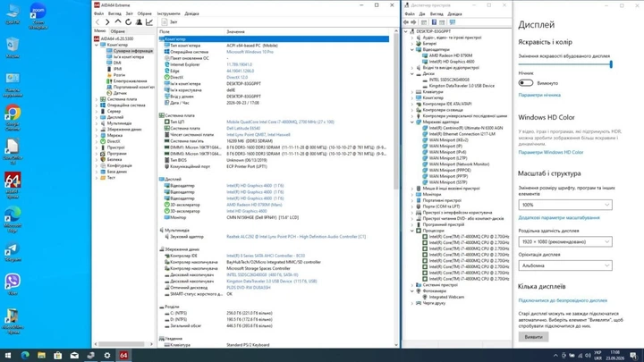Expand the Системна плата node in AIDA64 tree
The height and width of the screenshot is (362, 644).
[x=97, y=99]
